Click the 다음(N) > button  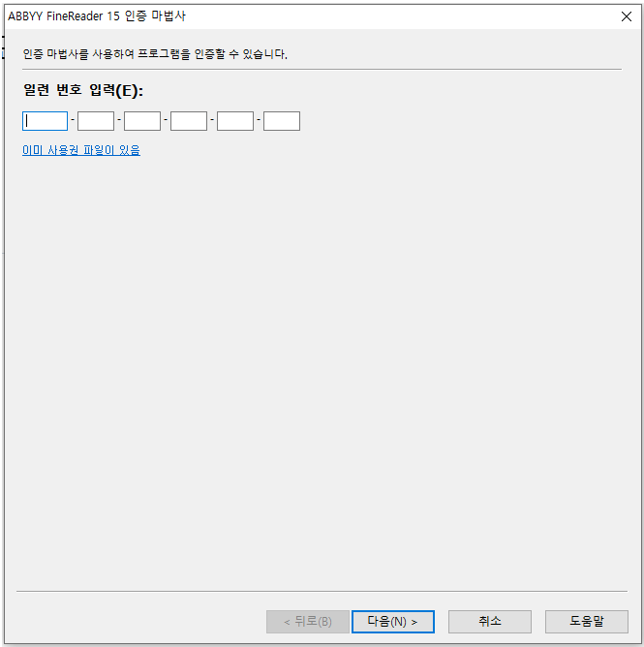pyautogui.click(x=393, y=622)
